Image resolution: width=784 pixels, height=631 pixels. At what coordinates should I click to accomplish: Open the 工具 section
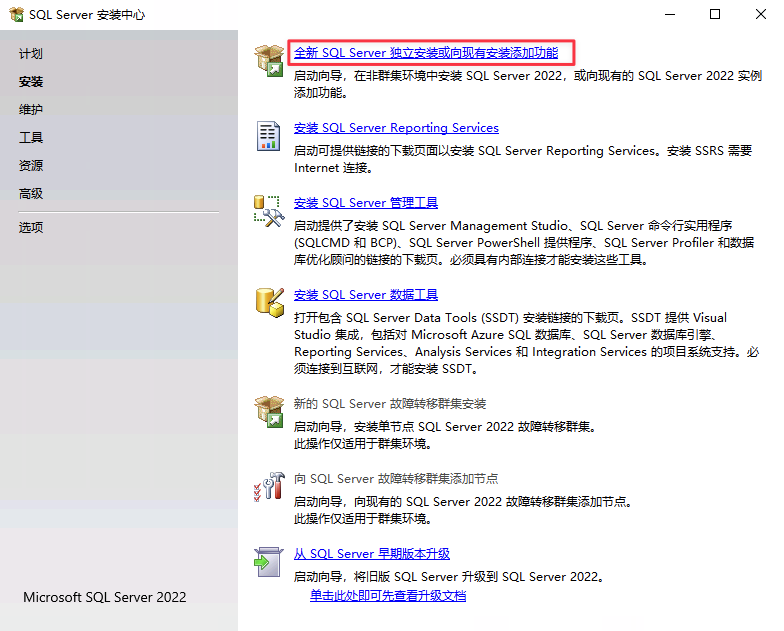(x=31, y=138)
